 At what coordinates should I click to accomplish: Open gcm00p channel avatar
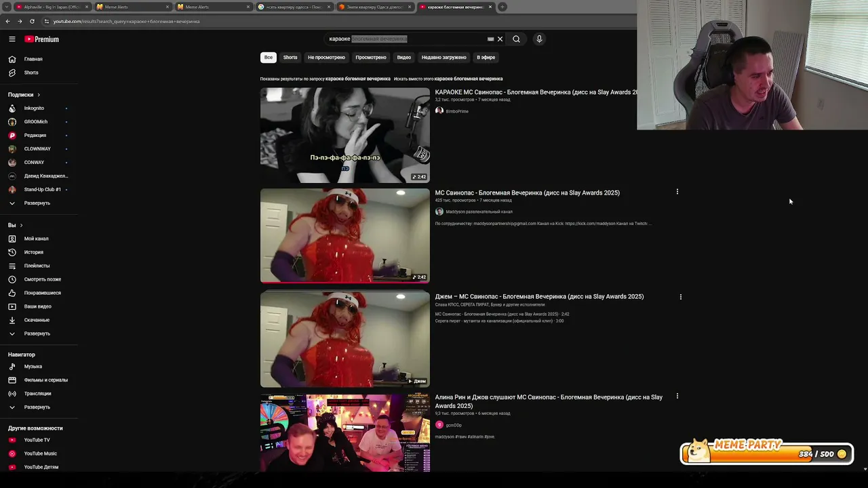(439, 425)
